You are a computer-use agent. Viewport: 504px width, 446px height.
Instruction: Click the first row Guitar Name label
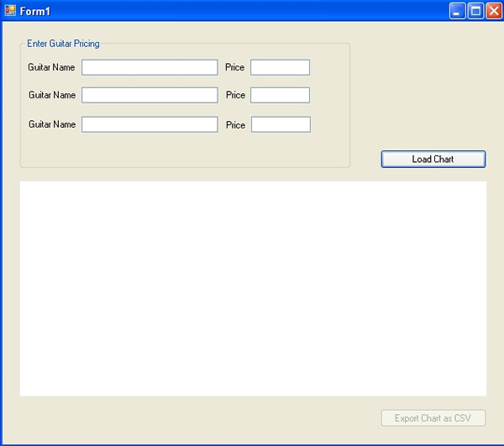click(x=51, y=67)
